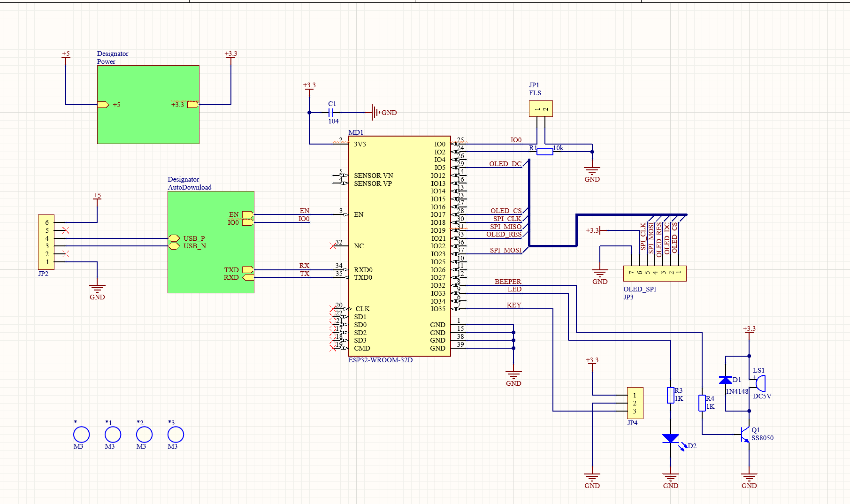Select the first mounting hole labeled *

coord(81,435)
